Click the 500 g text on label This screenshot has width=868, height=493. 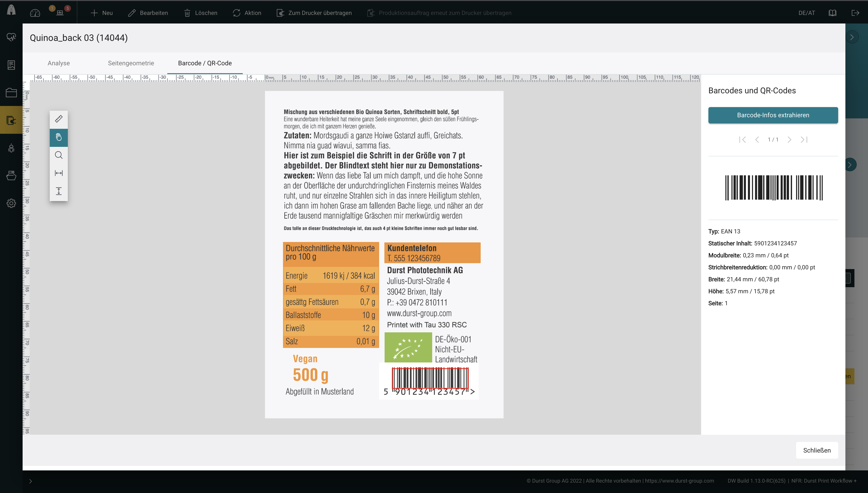310,375
